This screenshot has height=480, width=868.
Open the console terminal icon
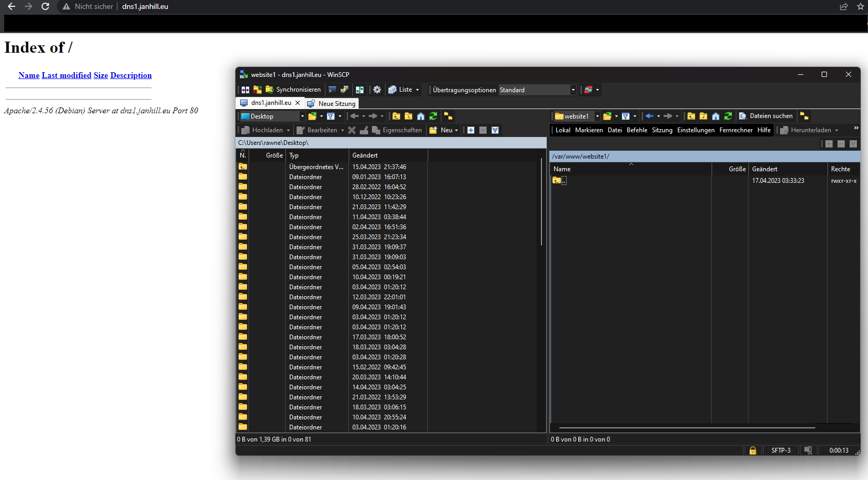pos(332,90)
